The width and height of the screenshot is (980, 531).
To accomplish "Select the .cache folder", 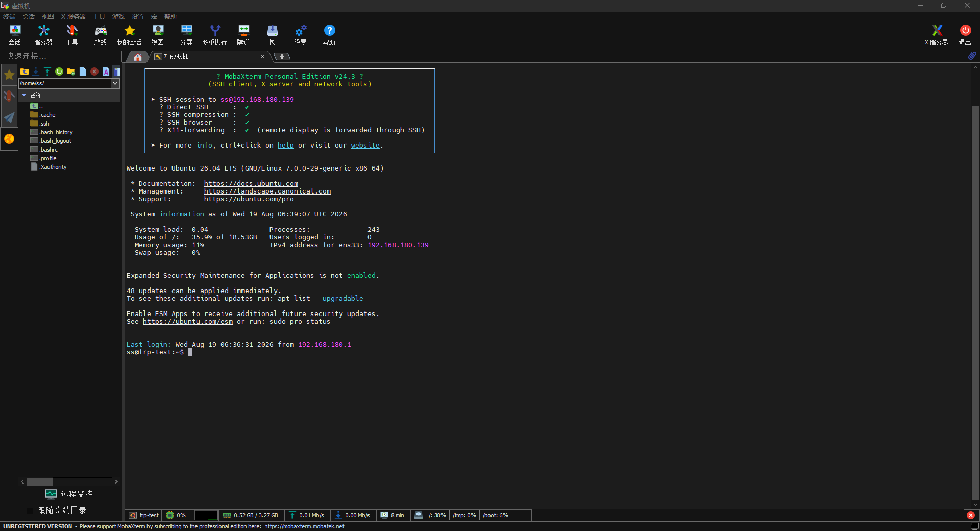I will click(x=43, y=115).
